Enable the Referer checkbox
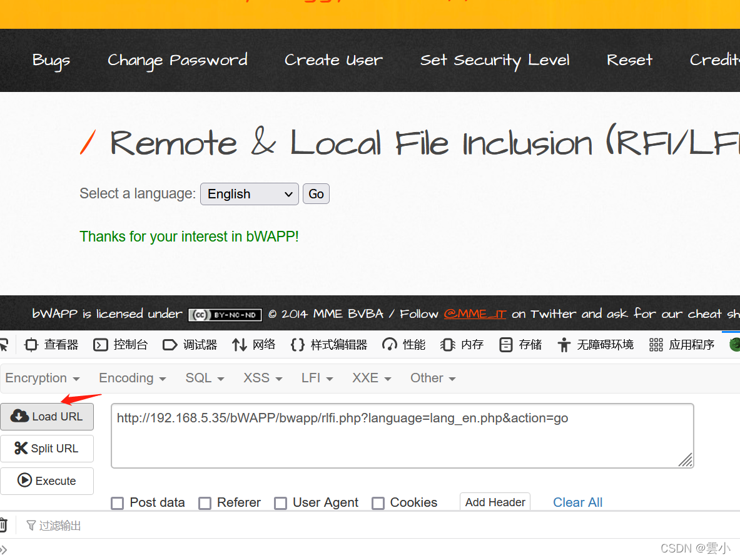Image resolution: width=740 pixels, height=560 pixels. [x=205, y=503]
